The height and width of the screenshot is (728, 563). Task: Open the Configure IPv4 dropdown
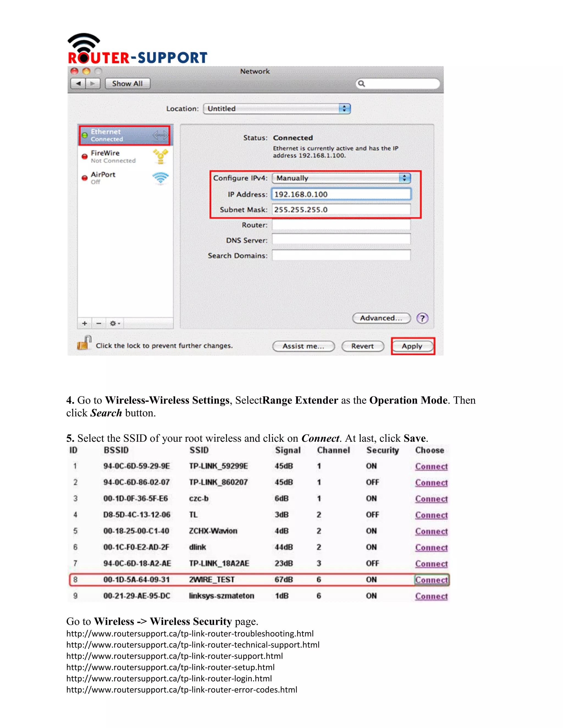pyautogui.click(x=341, y=178)
